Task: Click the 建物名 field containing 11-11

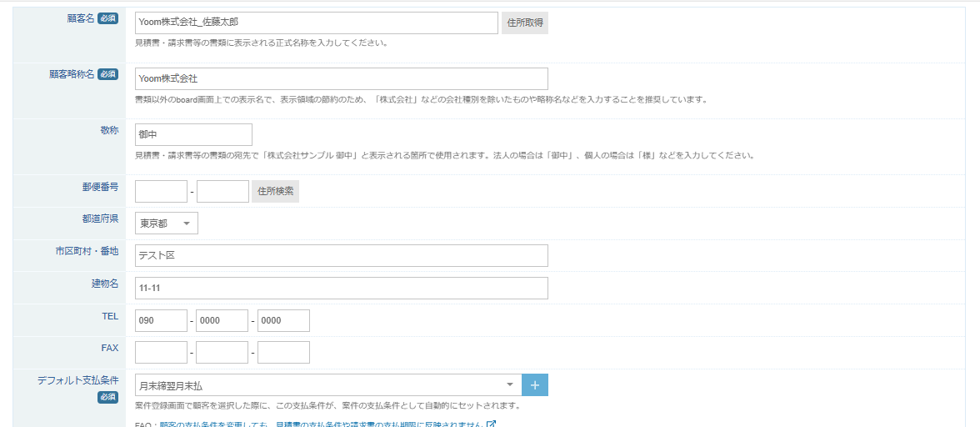Action: click(342, 288)
